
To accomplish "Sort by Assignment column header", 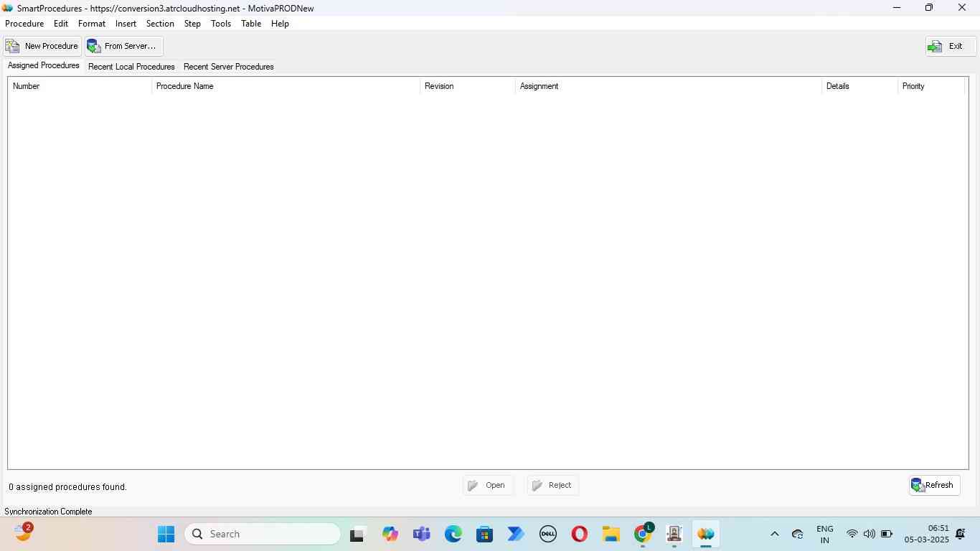I will pyautogui.click(x=669, y=86).
